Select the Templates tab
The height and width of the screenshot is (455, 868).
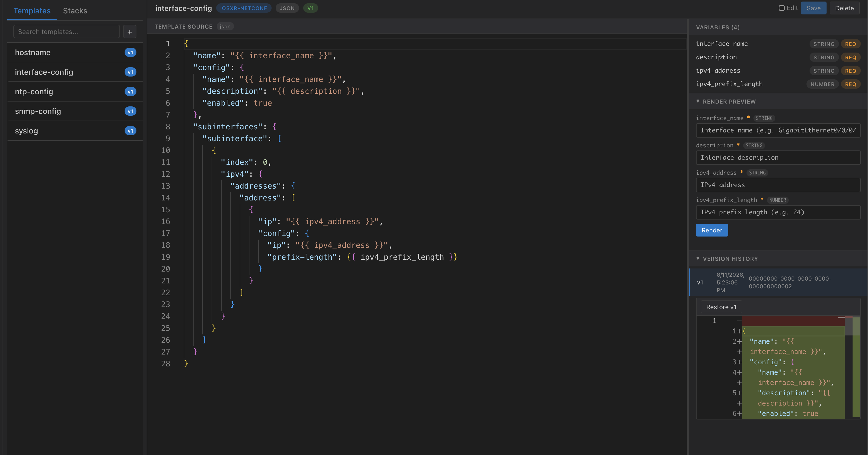(32, 11)
